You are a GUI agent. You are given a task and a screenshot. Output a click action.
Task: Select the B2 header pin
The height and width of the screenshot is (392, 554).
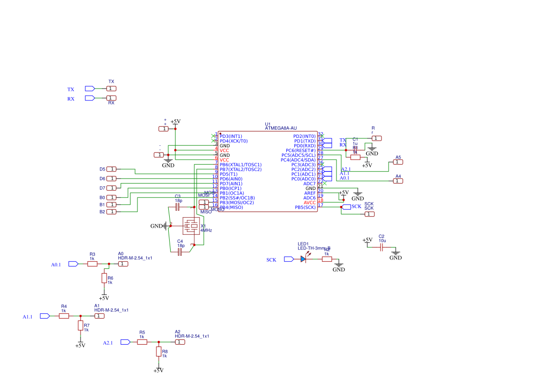click(x=112, y=212)
